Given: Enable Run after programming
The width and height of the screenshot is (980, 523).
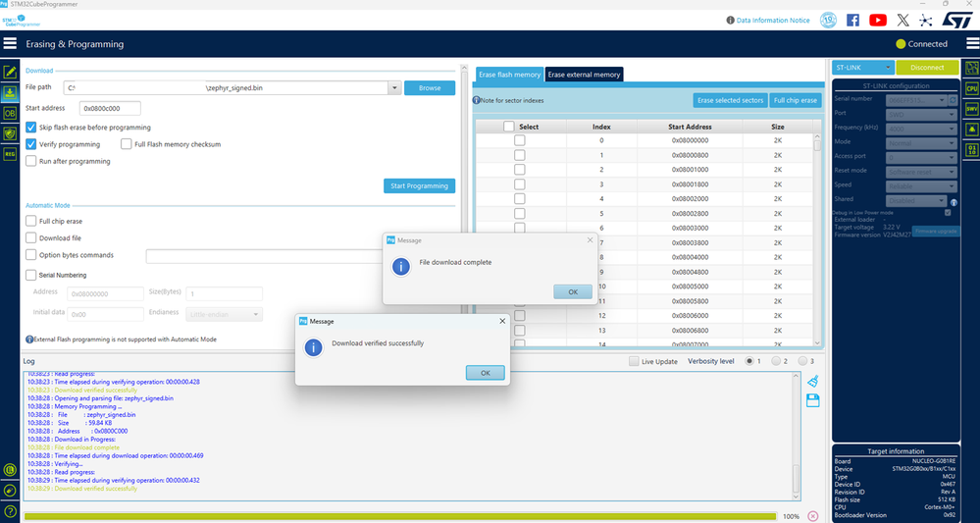Looking at the screenshot, I should coord(31,161).
